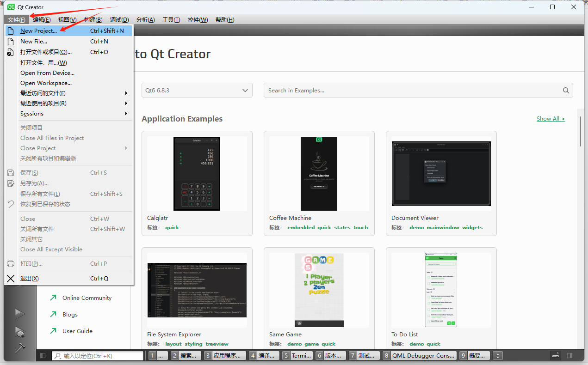Click the embedded tag under Coffee Machine
This screenshot has height=365, width=588.
click(301, 227)
